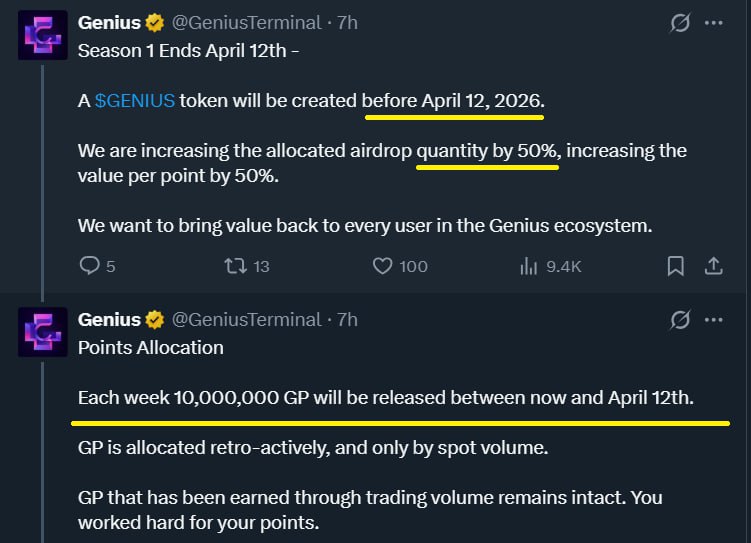
Task: Click the Genius avatar on Points Allocation tweet
Action: point(43,332)
